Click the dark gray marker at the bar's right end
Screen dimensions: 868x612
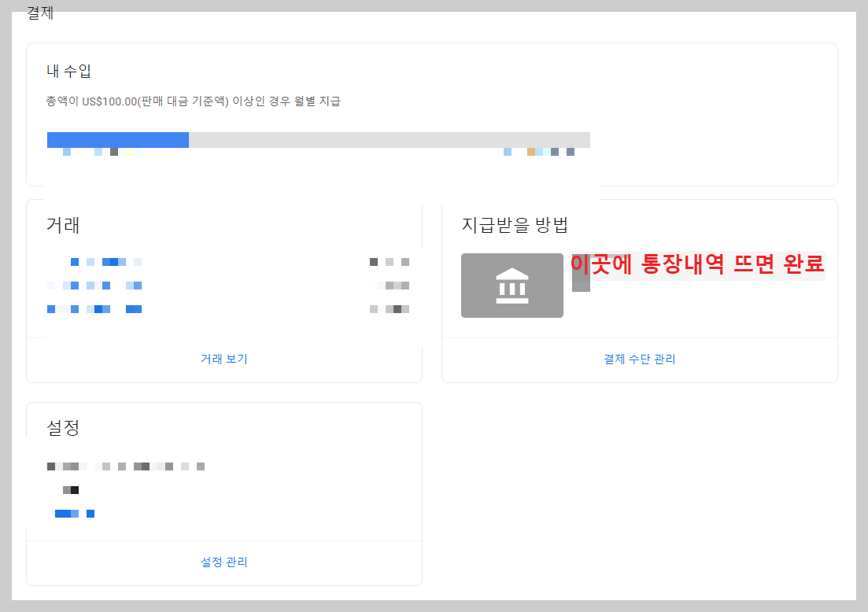[x=571, y=151]
